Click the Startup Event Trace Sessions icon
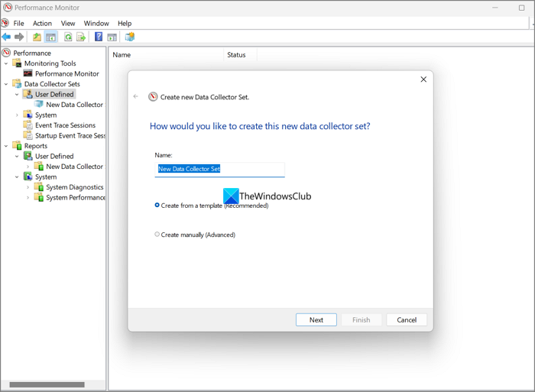 [x=28, y=135]
